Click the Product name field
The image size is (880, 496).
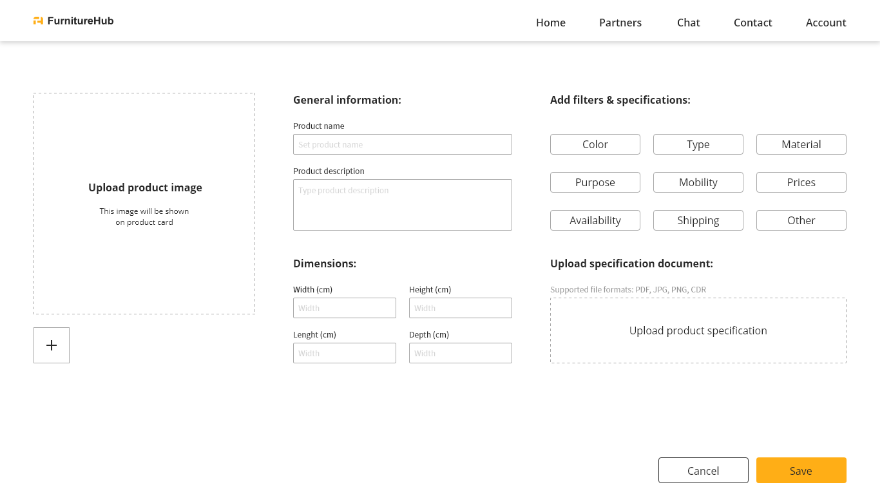[402, 145]
